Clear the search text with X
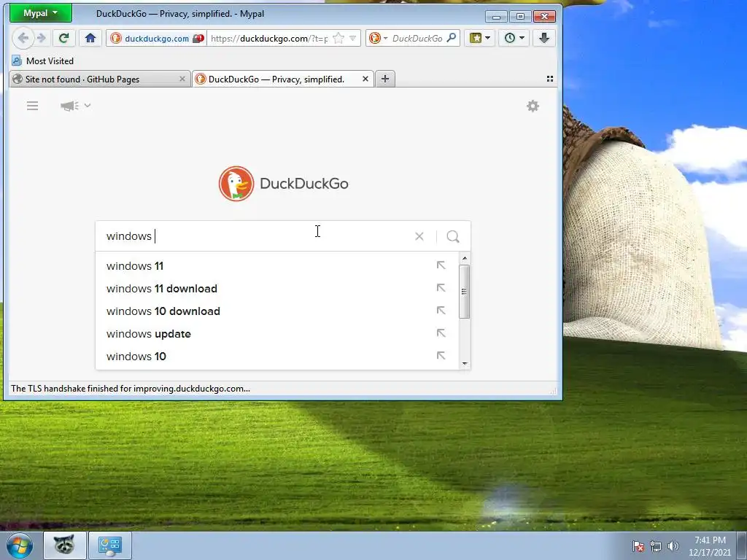The image size is (747, 560). pos(419,236)
